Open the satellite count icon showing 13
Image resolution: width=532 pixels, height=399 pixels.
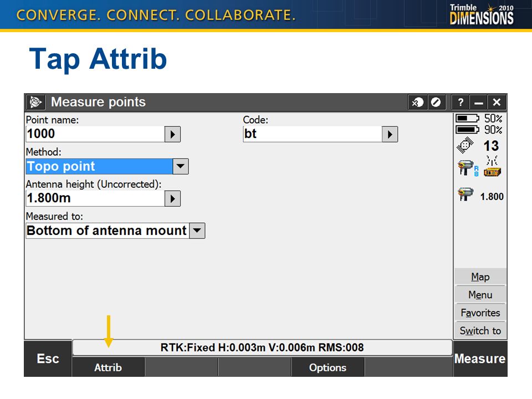[465, 145]
